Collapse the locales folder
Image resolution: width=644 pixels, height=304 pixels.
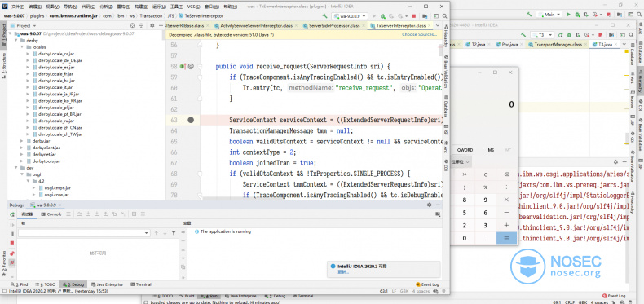[22, 47]
